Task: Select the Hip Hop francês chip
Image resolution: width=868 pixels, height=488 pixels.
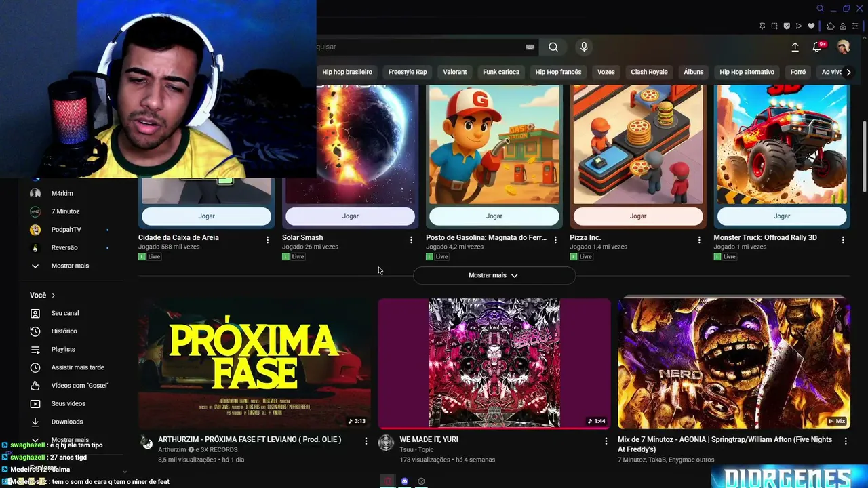Action: click(x=558, y=72)
